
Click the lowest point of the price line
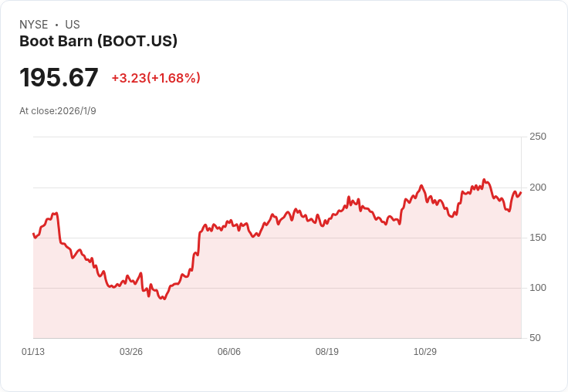pos(164,299)
